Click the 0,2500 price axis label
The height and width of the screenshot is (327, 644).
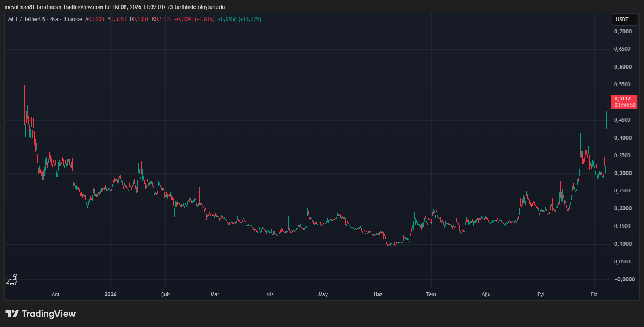[x=623, y=191]
